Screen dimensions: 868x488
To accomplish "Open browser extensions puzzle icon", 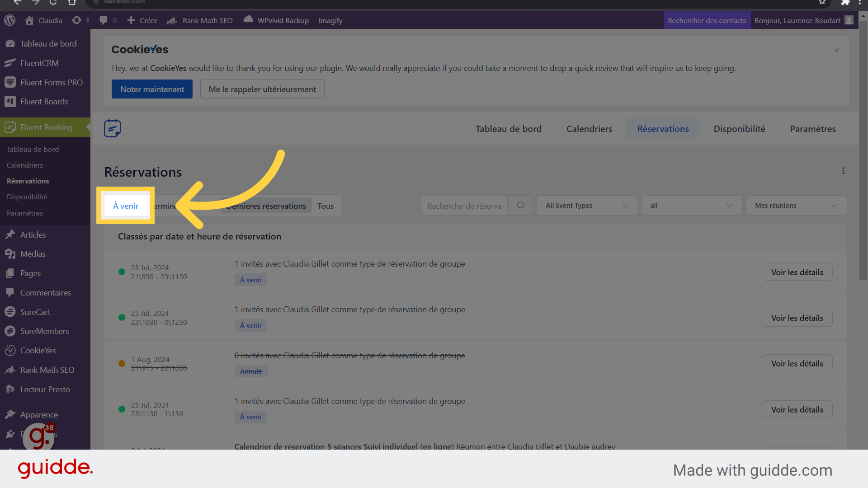I will coord(845,2).
